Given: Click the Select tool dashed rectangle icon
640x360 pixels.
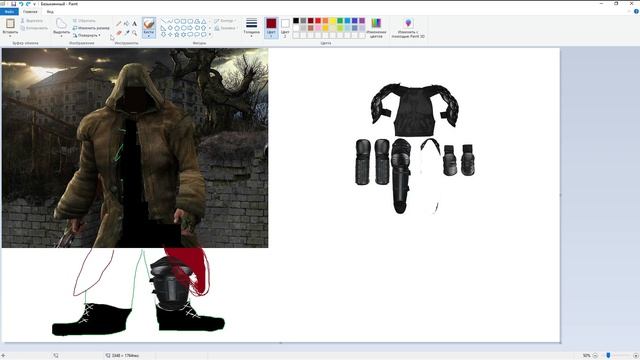Looking at the screenshot, I should point(61,24).
